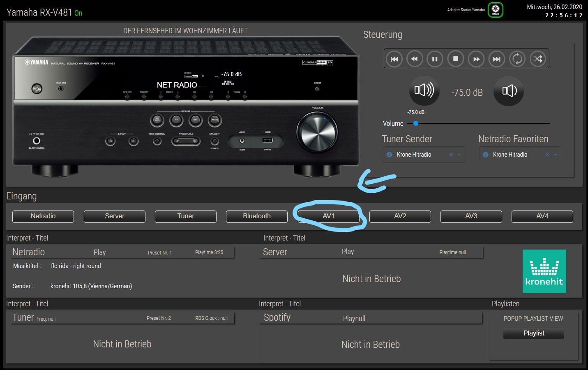Click receiver USB port

267,141
